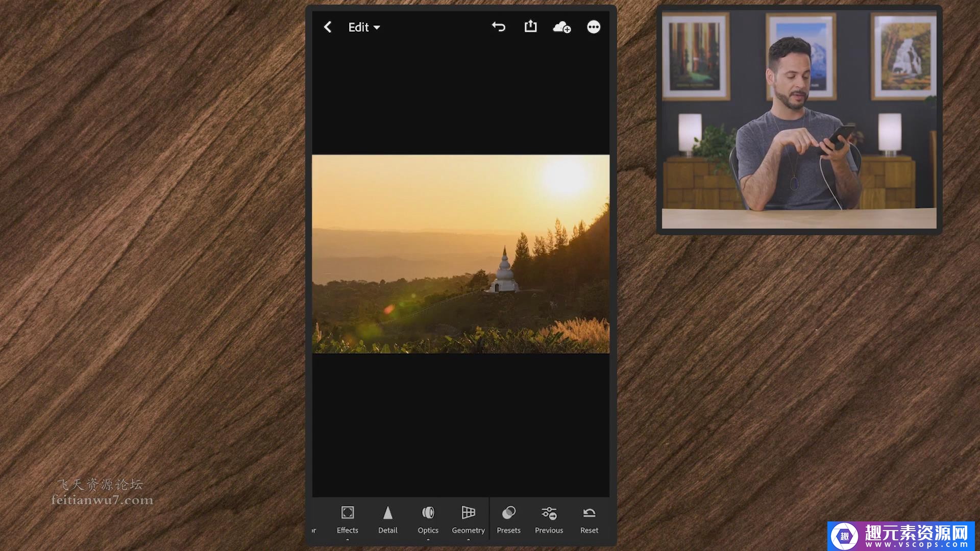Undo the last edit
The image size is (980, 551).
coord(498,27)
